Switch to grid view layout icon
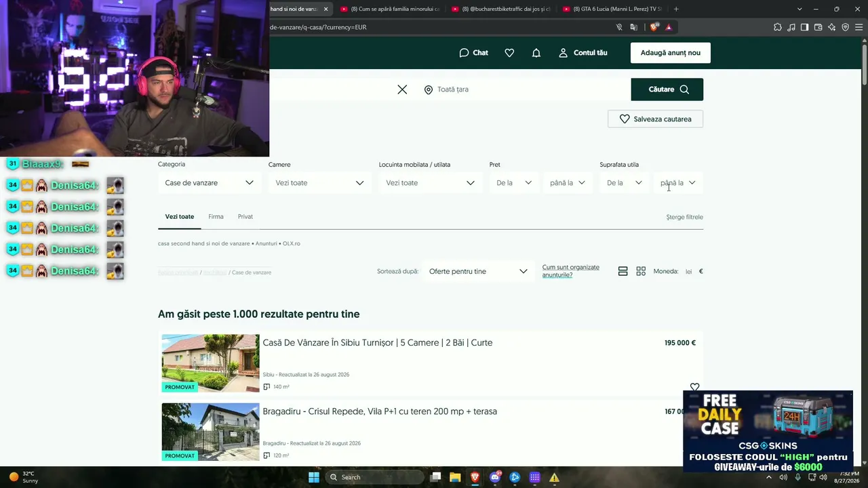The width and height of the screenshot is (868, 488). pyautogui.click(x=641, y=271)
